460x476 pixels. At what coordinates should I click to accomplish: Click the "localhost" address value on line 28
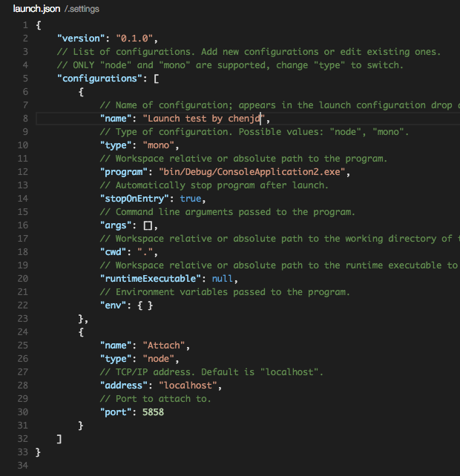[x=188, y=386]
